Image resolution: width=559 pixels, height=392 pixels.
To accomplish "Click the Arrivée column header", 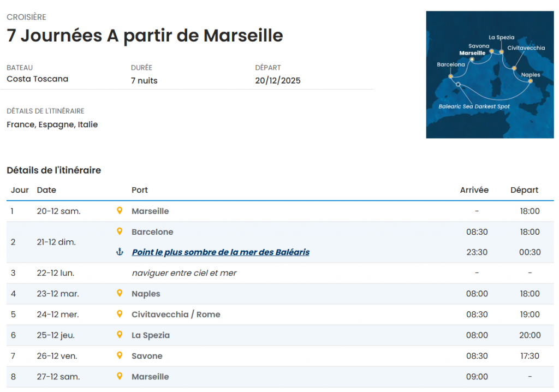I will [474, 190].
